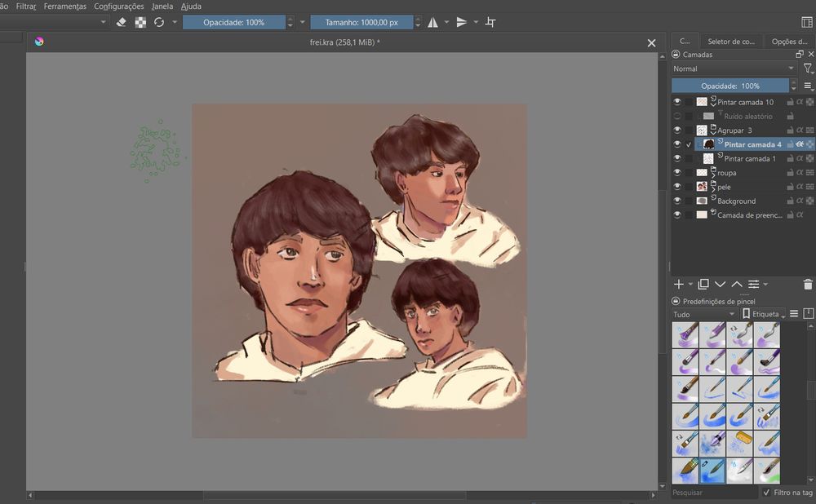The height and width of the screenshot is (504, 816).
Task: Delete layer using trash icon
Action: pyautogui.click(x=808, y=285)
